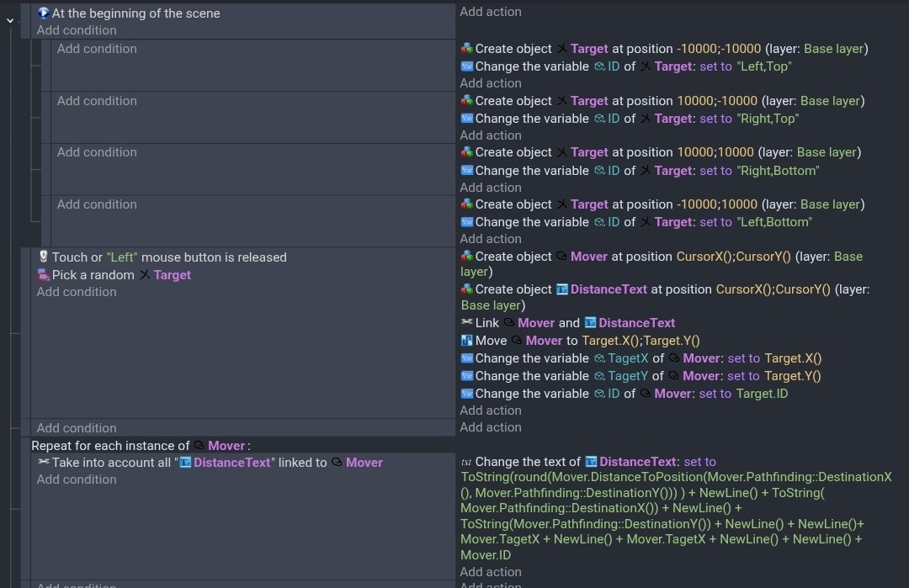Click Add condition below 'At the beginning of the scene'
The width and height of the screenshot is (909, 588).
77,30
